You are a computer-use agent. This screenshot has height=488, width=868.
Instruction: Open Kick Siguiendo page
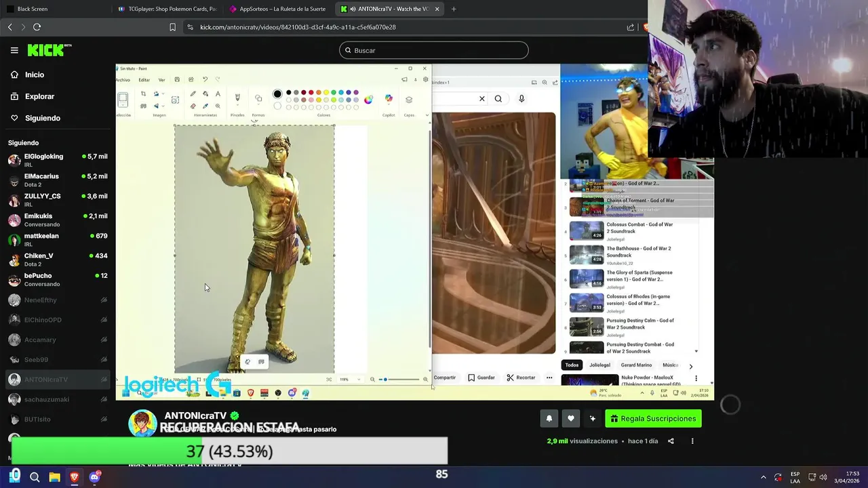pyautogui.click(x=35, y=118)
